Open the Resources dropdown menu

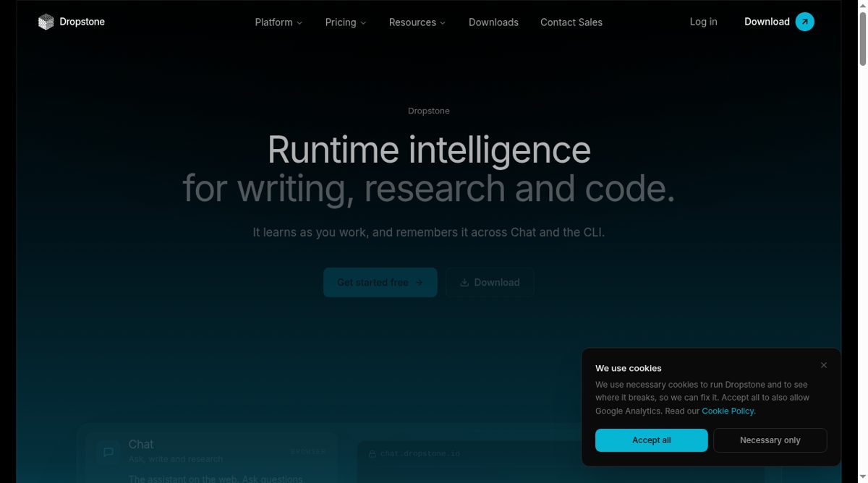tap(417, 22)
